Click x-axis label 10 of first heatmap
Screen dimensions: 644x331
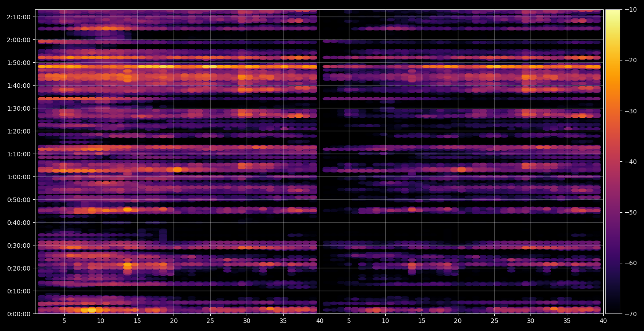pos(101,321)
